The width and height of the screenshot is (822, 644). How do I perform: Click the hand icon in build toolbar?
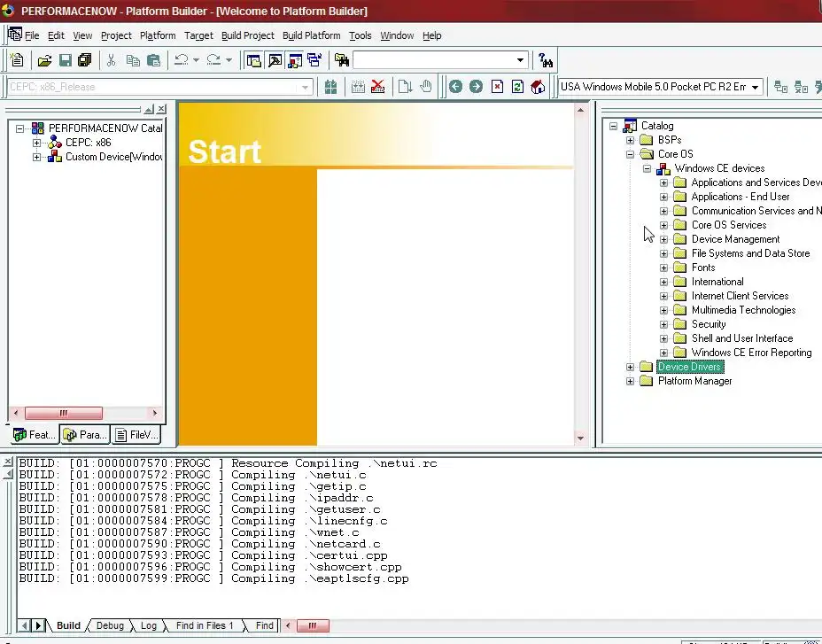click(x=426, y=87)
